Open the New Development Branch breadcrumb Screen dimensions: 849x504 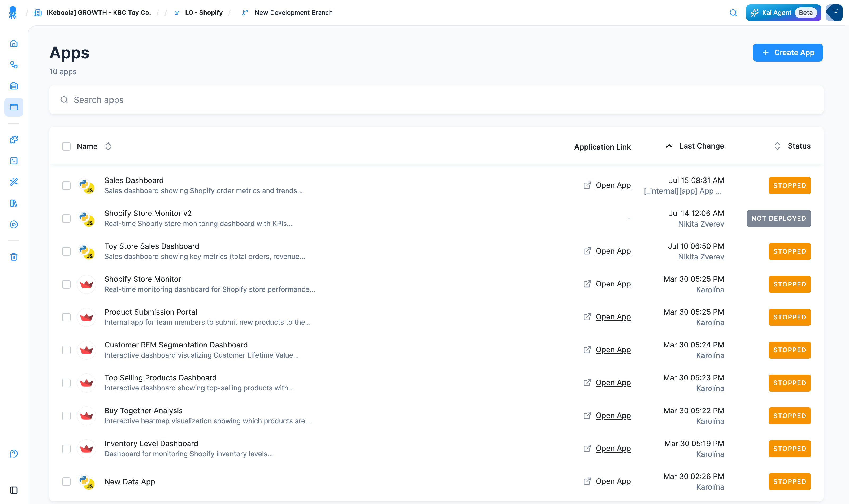pos(293,13)
